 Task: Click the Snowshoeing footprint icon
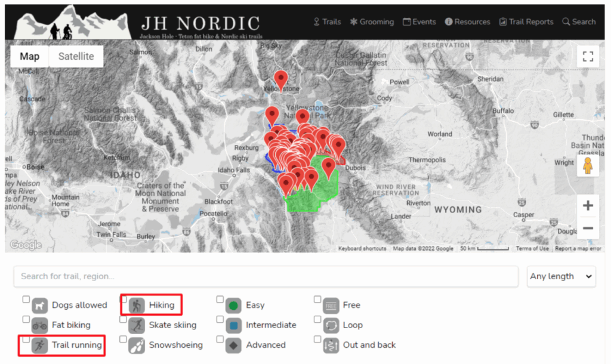[x=137, y=346]
